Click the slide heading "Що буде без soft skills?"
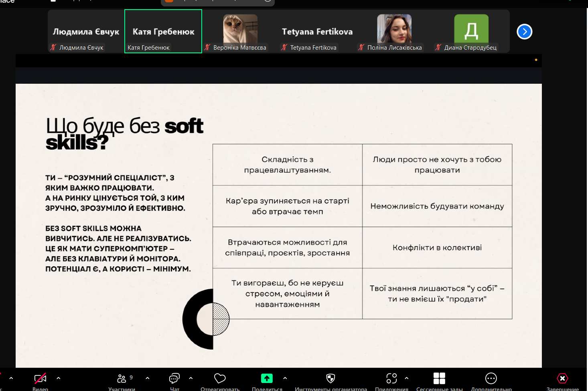Screen dimensions: 588x391 tap(125, 134)
